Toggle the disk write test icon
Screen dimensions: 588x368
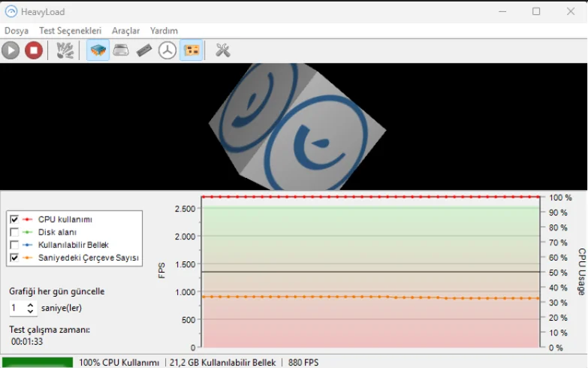121,50
